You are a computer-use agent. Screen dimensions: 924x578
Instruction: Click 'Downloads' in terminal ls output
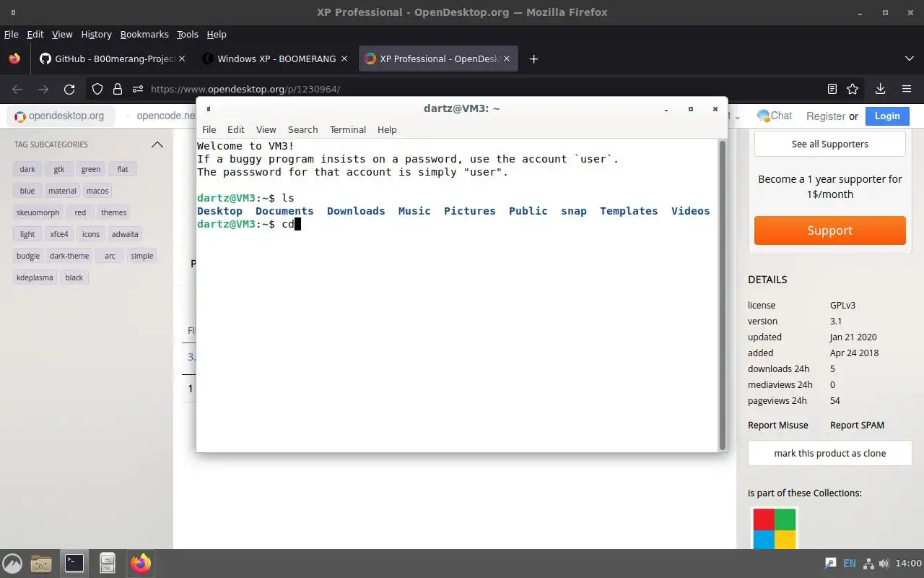click(x=356, y=211)
